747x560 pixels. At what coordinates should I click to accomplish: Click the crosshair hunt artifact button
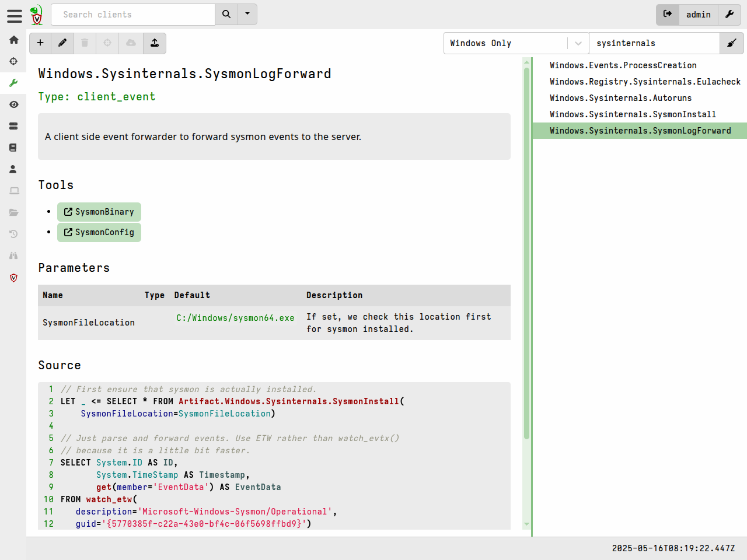pos(107,43)
